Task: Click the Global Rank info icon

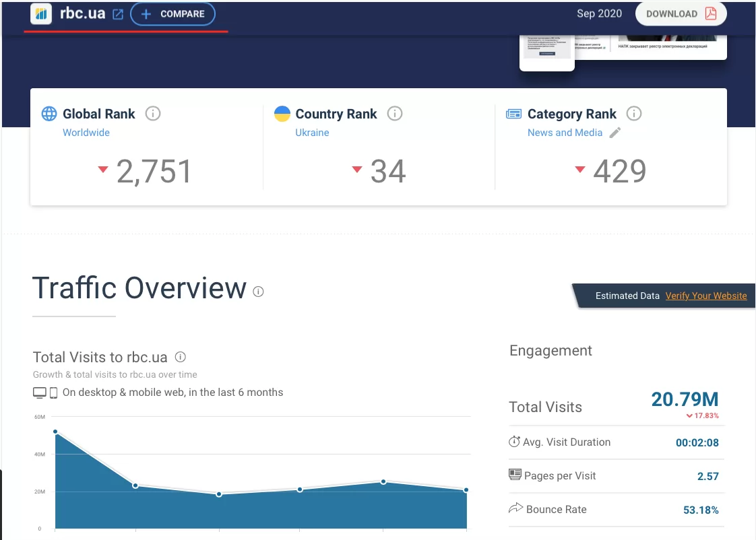Action: coord(153,114)
